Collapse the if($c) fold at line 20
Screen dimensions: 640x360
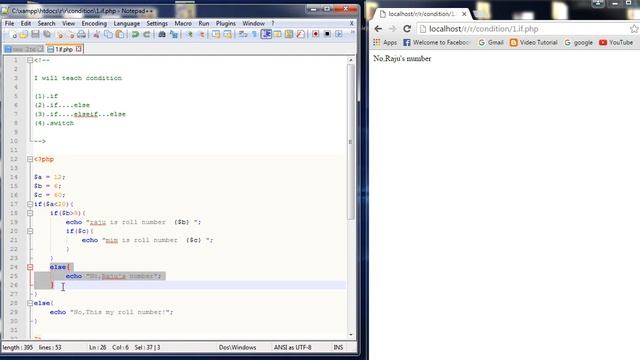pos(30,231)
